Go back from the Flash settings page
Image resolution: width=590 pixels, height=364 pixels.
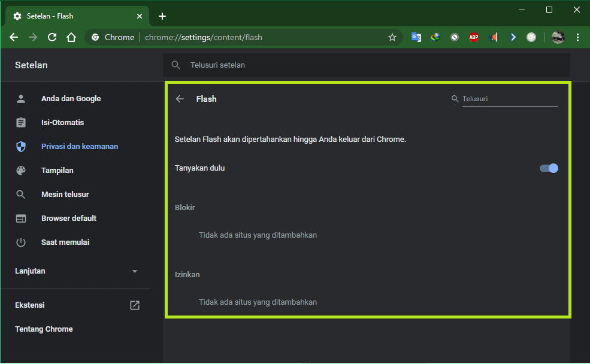click(x=180, y=99)
